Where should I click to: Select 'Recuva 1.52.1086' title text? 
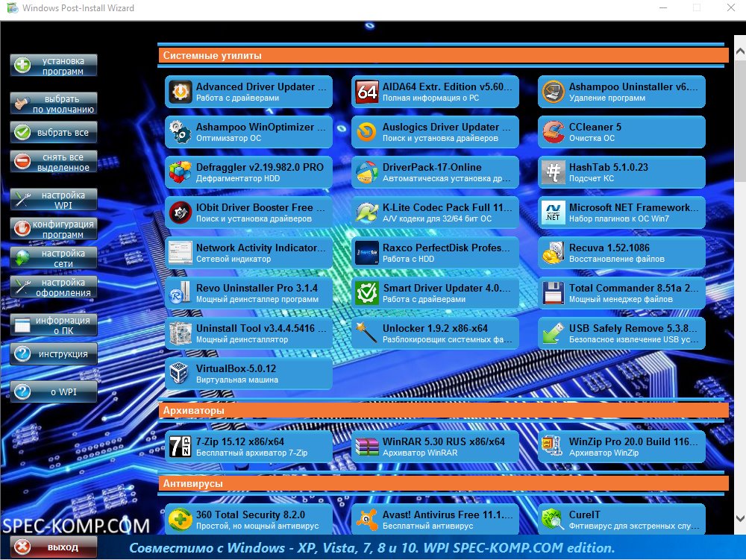point(609,248)
